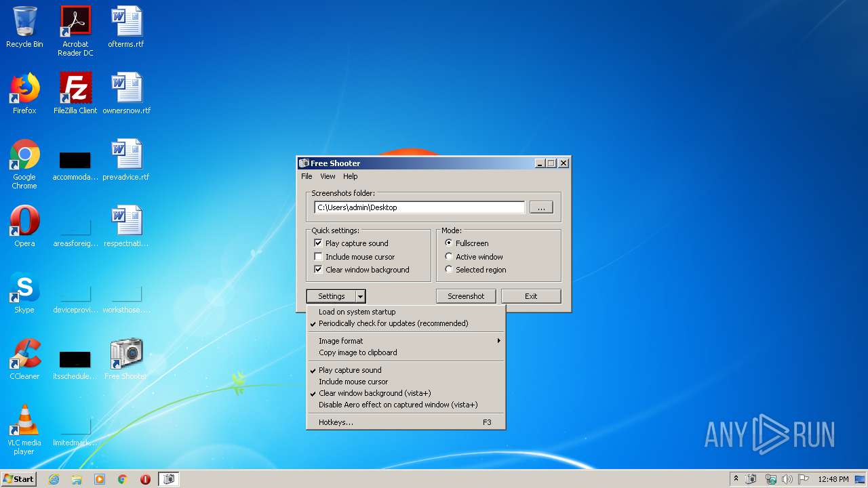
Task: Select Fullscreen mode radio button
Action: pos(467,243)
